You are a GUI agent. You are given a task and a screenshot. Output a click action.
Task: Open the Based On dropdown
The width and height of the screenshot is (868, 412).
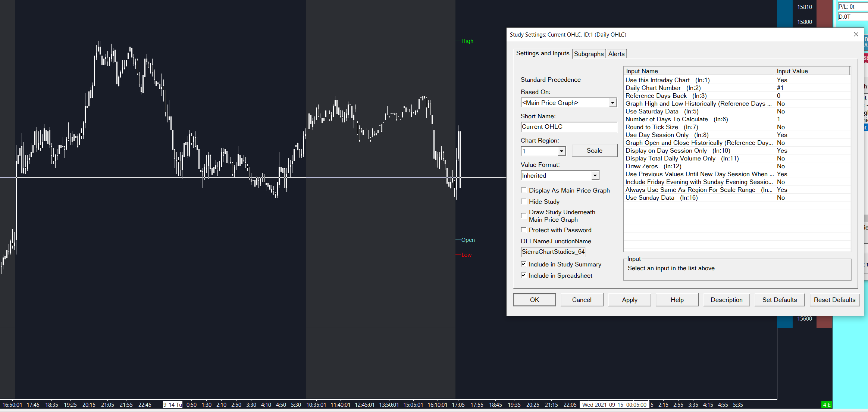[612, 103]
